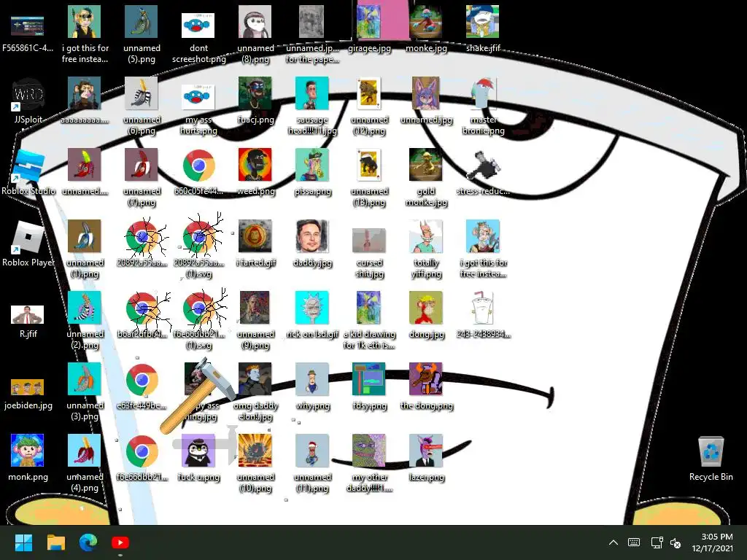Select the pissa.png file
The height and width of the screenshot is (560, 747).
(x=312, y=172)
